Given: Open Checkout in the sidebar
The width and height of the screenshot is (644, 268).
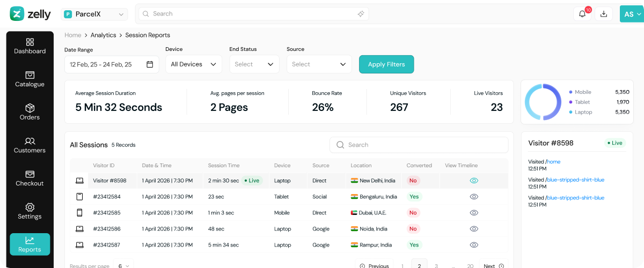Looking at the screenshot, I should [30, 178].
